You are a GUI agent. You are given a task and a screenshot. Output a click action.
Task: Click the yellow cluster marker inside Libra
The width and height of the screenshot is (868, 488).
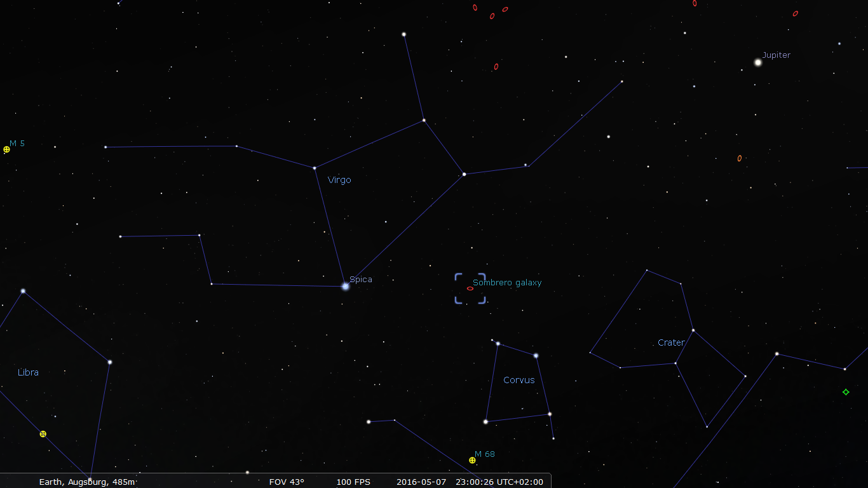click(43, 434)
